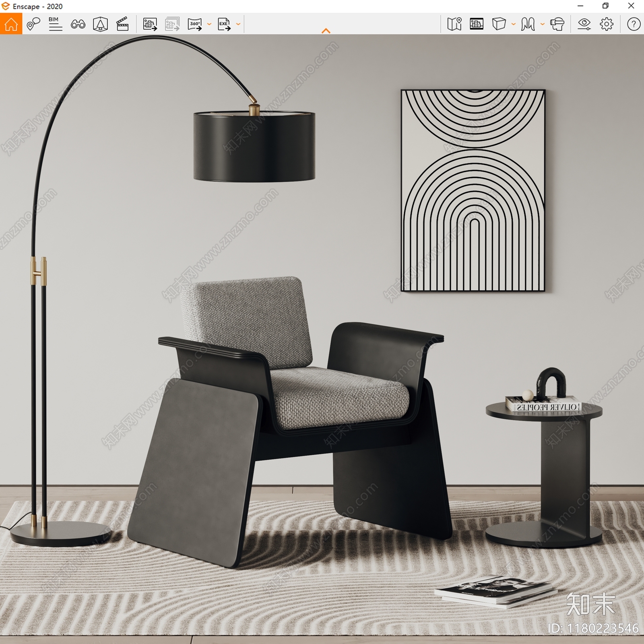Click the EXE standalone export icon

click(x=224, y=24)
